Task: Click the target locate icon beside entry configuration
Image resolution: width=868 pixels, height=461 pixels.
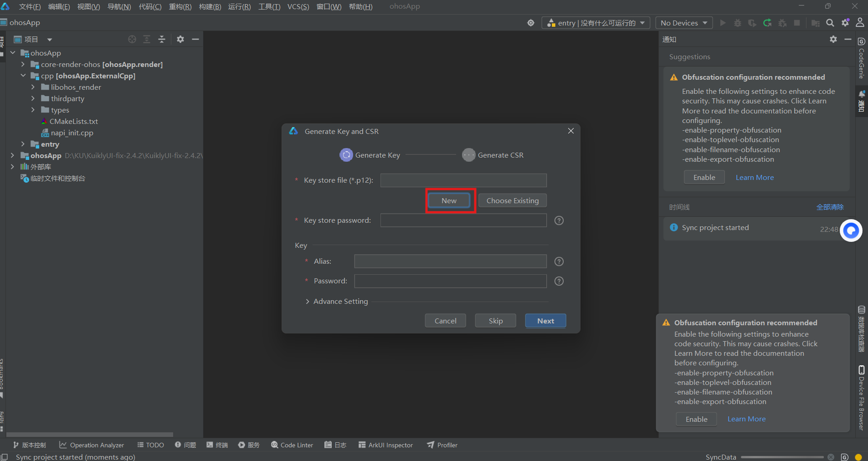Action: pos(531,23)
